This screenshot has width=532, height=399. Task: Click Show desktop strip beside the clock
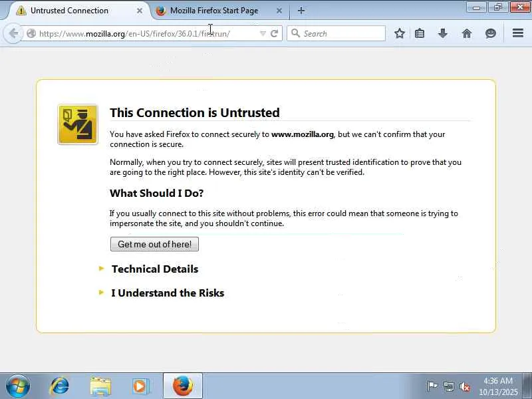pos(527,386)
